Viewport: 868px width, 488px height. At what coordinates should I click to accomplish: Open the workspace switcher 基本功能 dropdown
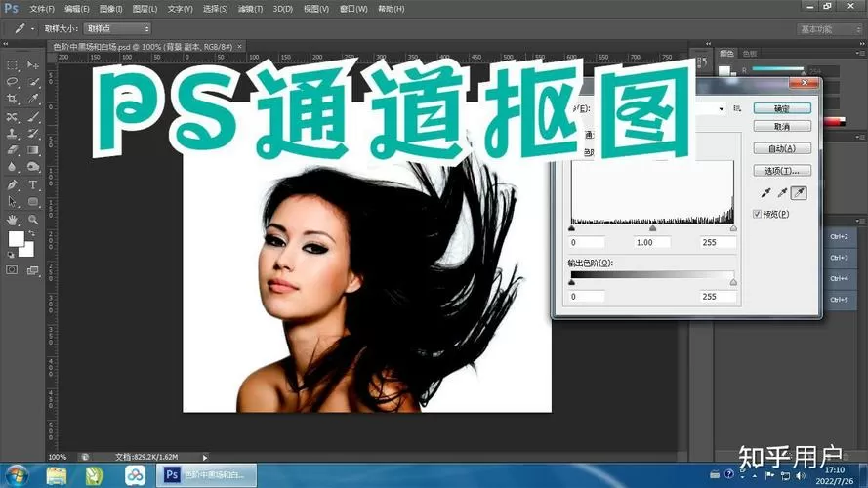click(x=830, y=29)
